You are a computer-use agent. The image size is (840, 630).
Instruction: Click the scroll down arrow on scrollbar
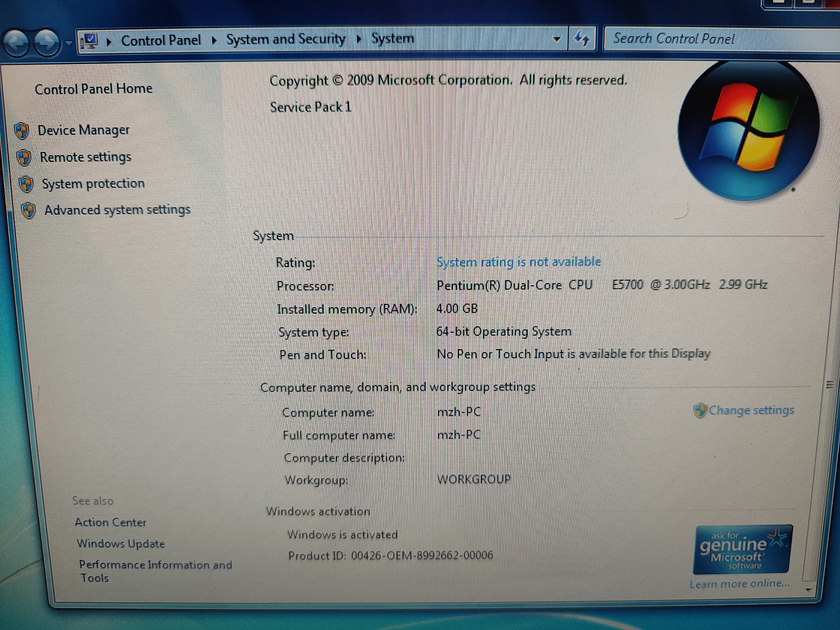coord(808,590)
